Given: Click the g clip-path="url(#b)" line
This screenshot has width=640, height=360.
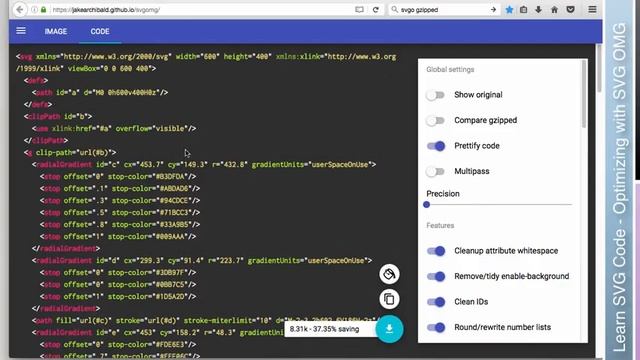Looking at the screenshot, I should pyautogui.click(x=70, y=152).
